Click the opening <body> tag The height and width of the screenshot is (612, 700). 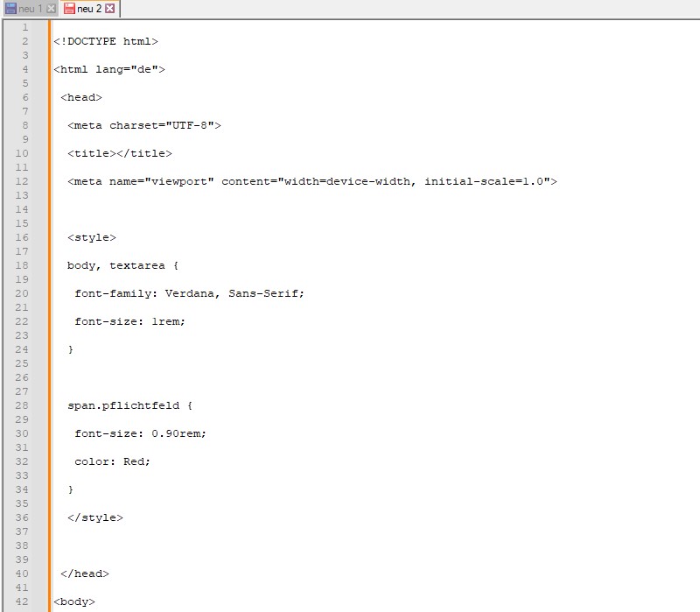[x=74, y=601]
